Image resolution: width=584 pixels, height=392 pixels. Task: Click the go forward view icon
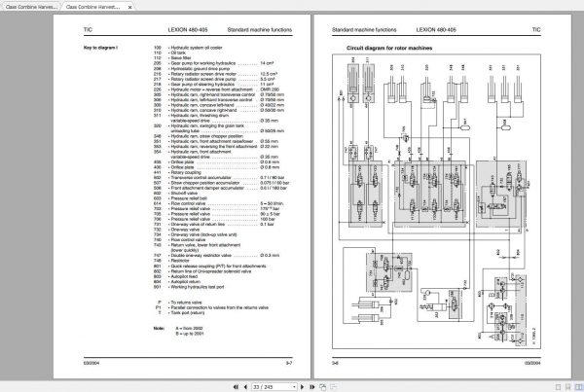click(x=333, y=387)
